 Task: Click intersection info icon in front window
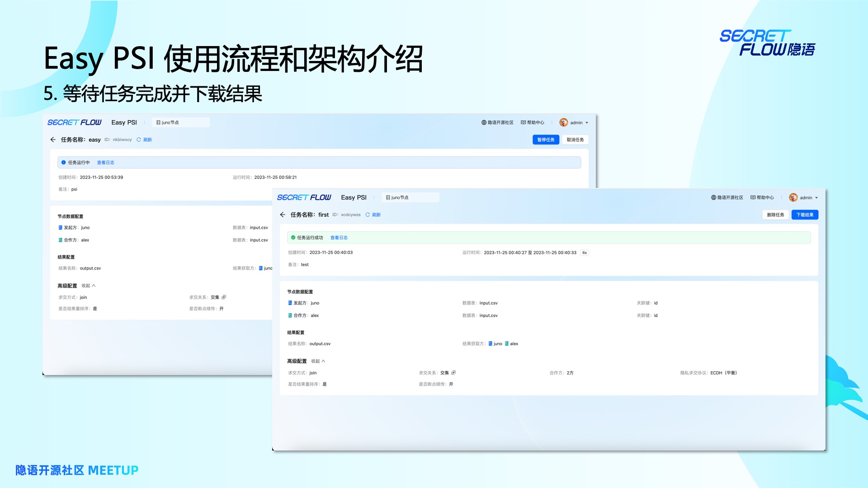pos(453,373)
